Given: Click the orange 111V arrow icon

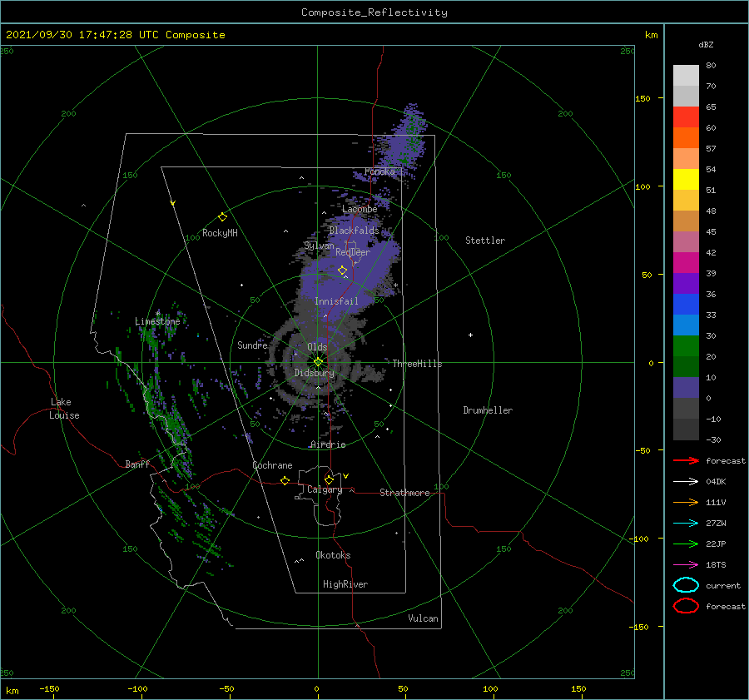Looking at the screenshot, I should tap(686, 502).
